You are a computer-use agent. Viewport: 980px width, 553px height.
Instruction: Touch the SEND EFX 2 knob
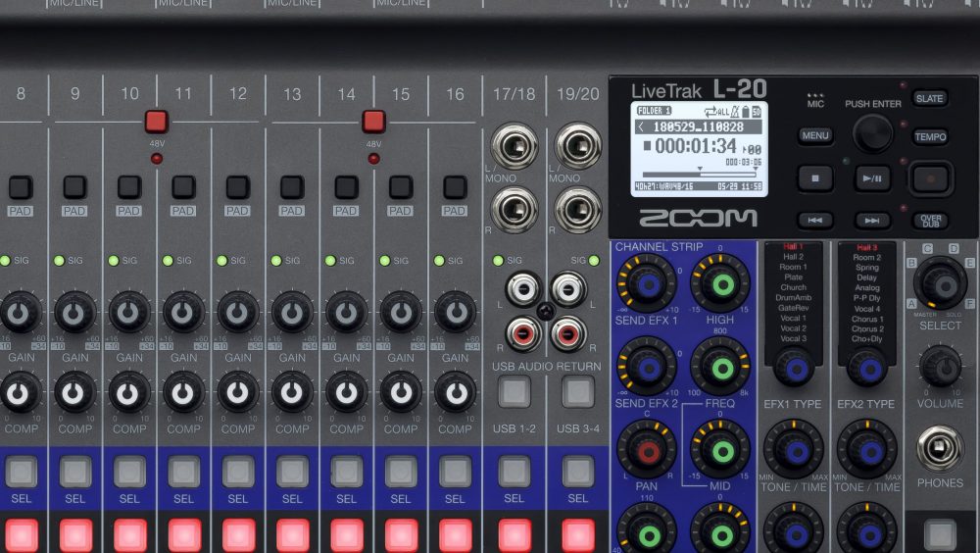pos(647,368)
